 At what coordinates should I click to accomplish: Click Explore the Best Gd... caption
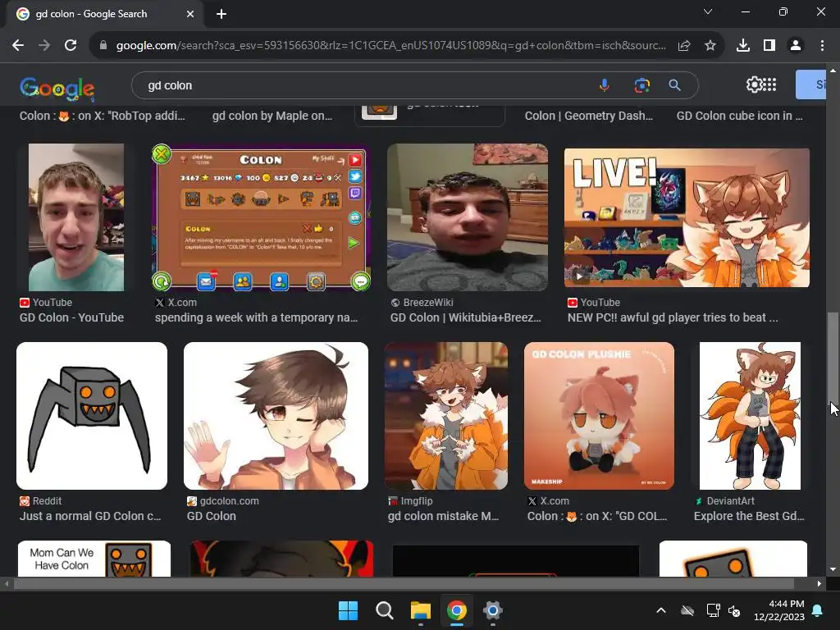(x=749, y=517)
